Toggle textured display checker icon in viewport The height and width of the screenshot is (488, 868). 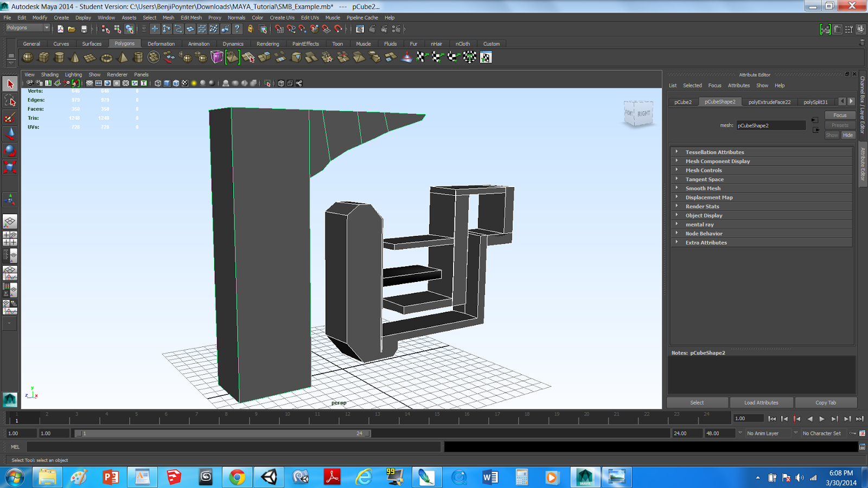[x=185, y=83]
